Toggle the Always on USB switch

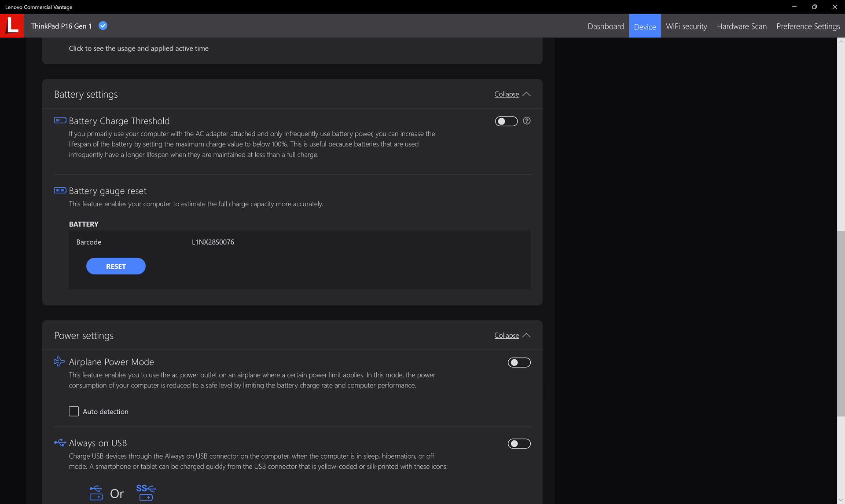[519, 444]
